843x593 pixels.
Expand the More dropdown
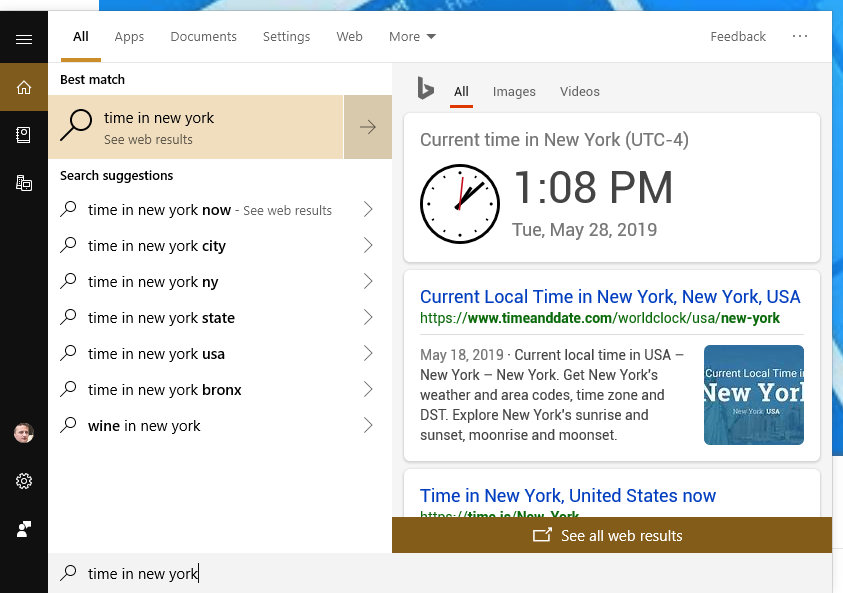point(412,37)
